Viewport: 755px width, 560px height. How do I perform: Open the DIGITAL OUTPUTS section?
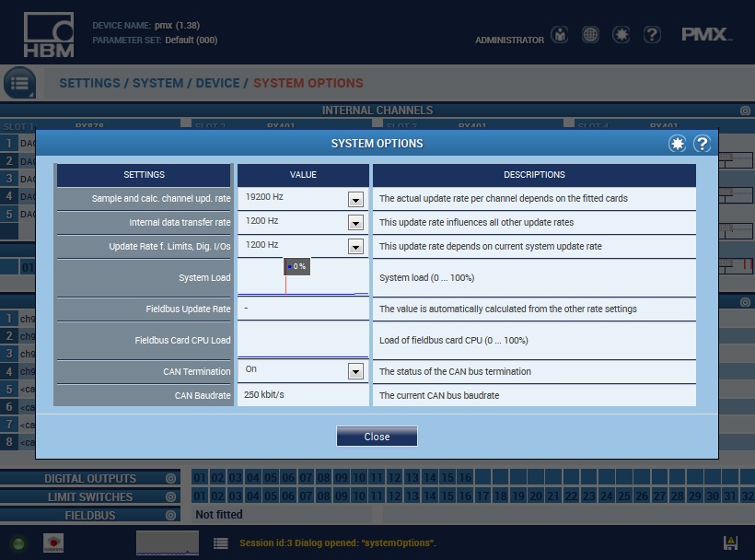click(x=90, y=478)
